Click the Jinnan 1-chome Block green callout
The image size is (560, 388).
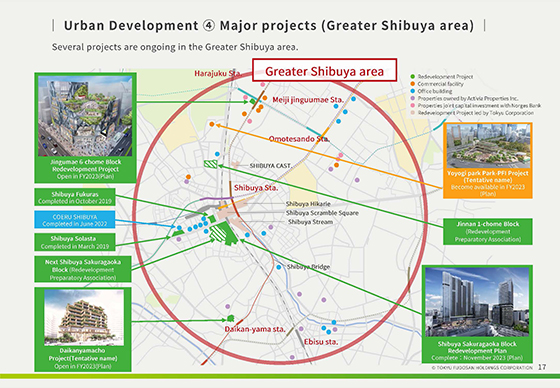click(488, 232)
